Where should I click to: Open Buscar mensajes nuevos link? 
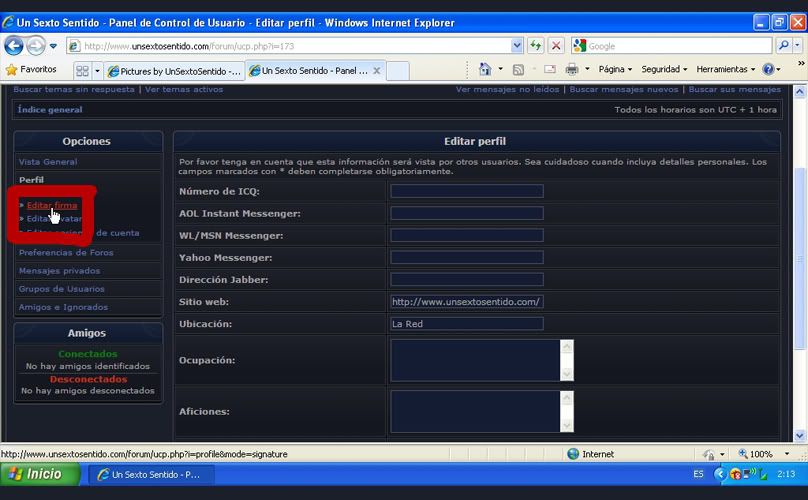[624, 89]
